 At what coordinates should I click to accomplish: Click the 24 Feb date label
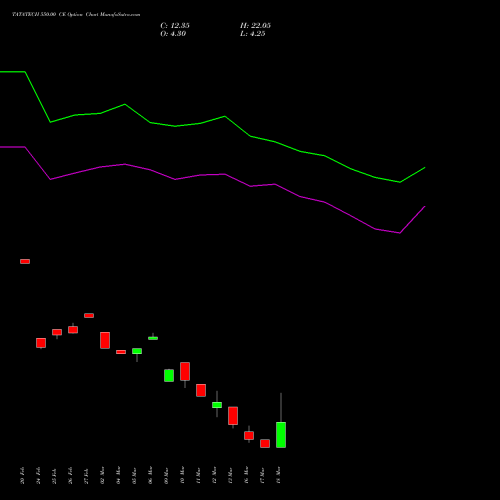[38, 476]
